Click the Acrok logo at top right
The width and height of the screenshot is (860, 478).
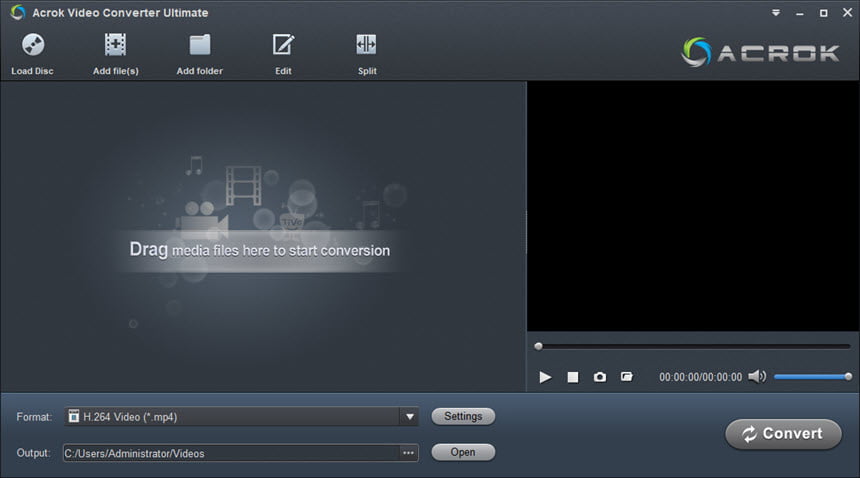[760, 52]
